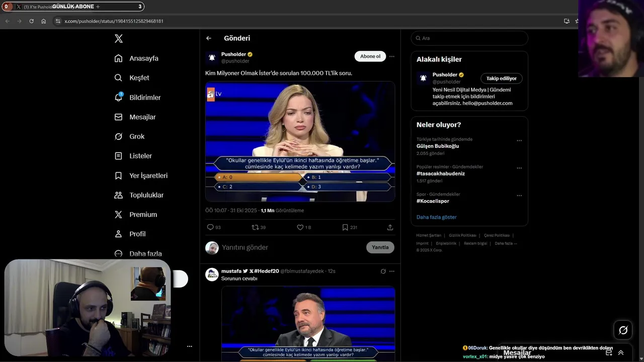
Task: Open more options on mustafa's reply
Action: [x=392, y=271]
